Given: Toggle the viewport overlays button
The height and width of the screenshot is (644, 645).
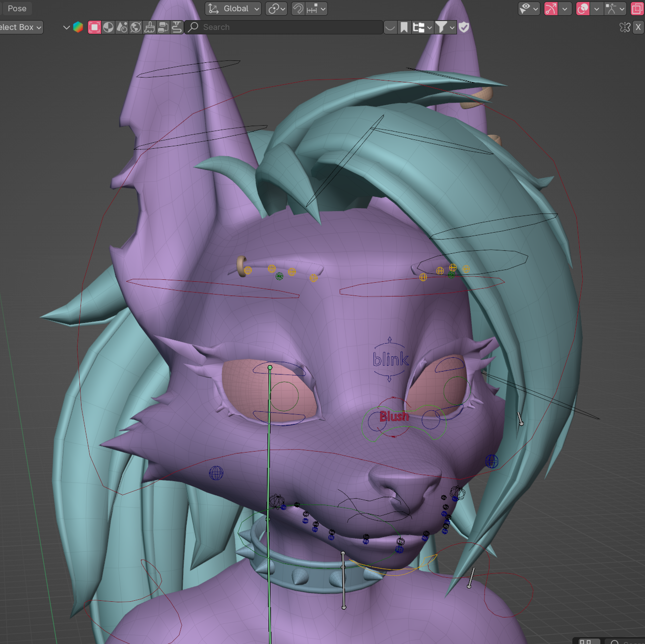Looking at the screenshot, I should [x=583, y=8].
